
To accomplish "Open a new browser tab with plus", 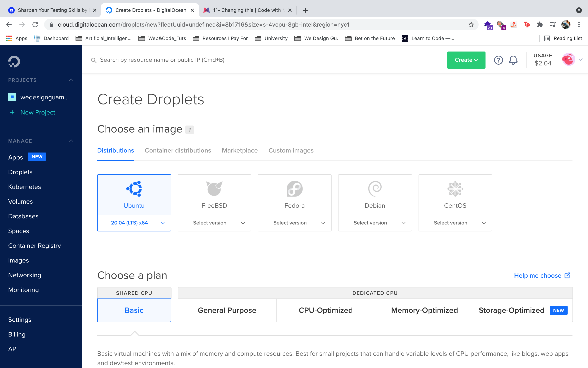I will [305, 10].
